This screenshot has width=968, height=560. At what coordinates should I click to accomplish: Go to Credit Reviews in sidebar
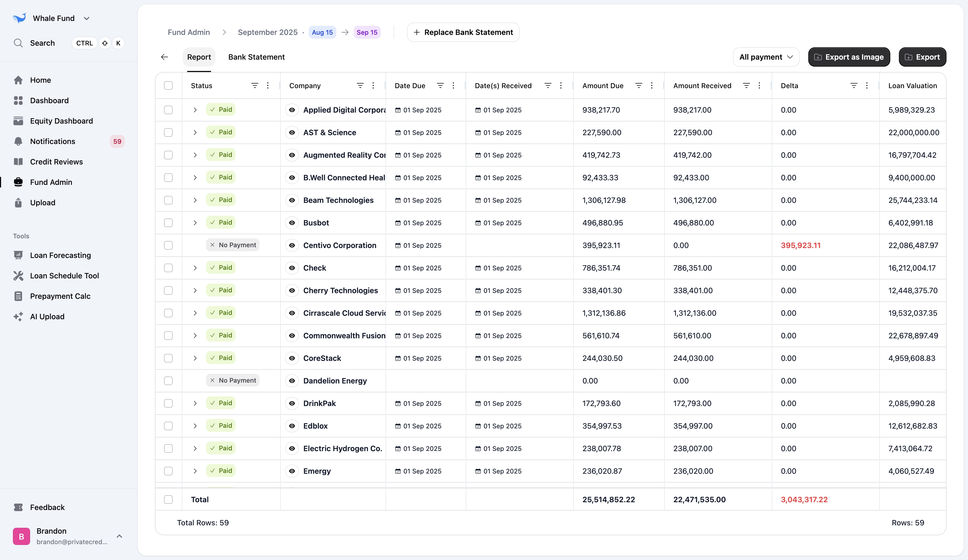tap(56, 161)
